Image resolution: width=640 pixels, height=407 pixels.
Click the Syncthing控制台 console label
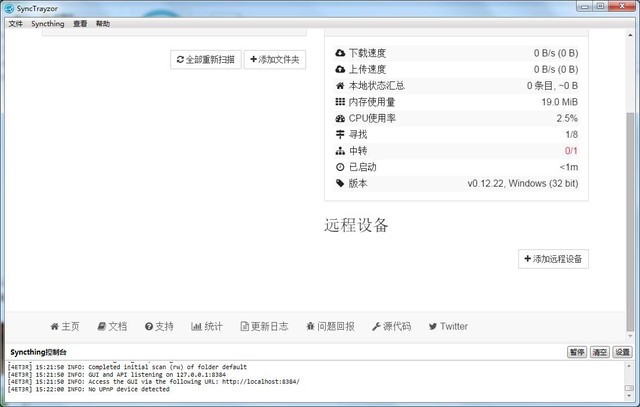point(38,352)
